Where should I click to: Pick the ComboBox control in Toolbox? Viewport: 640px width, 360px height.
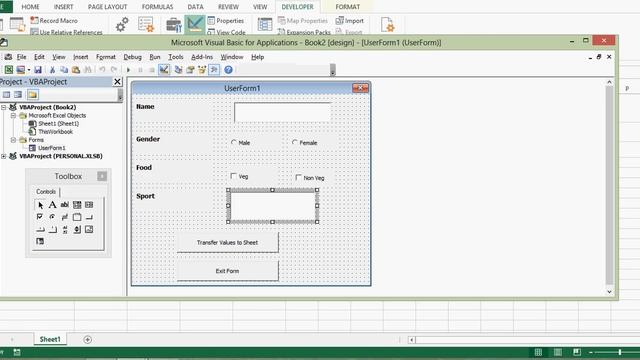pos(77,205)
